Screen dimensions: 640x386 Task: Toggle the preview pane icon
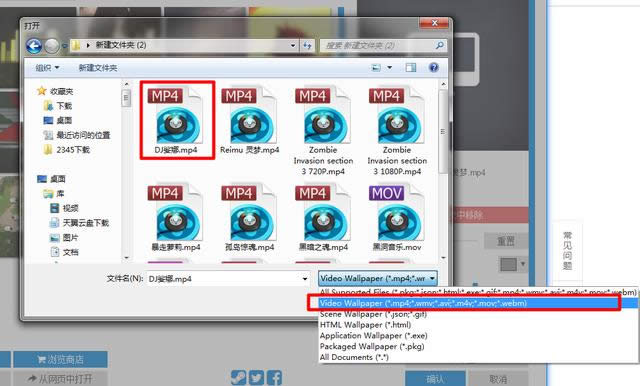click(411, 67)
